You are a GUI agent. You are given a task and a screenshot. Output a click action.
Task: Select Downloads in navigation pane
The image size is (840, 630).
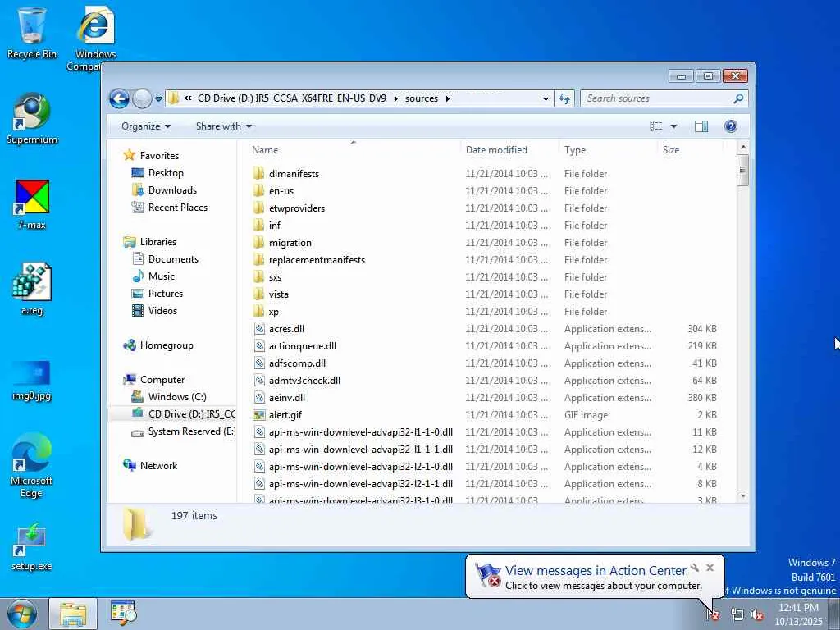[x=172, y=190]
